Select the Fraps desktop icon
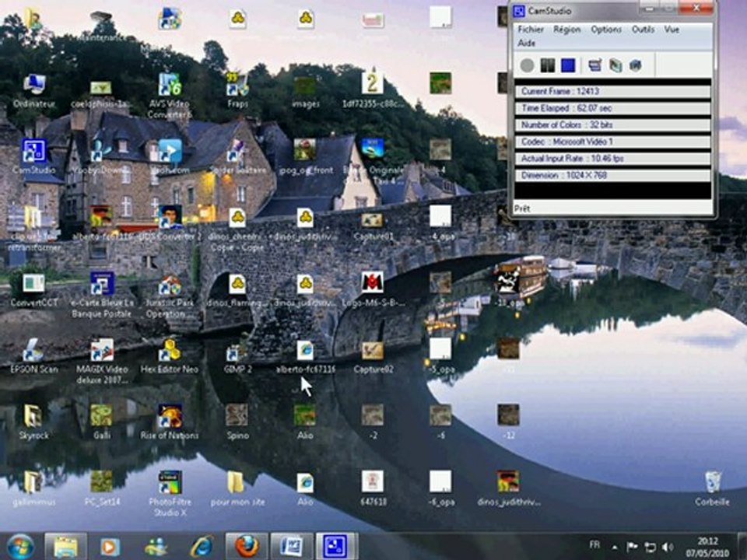The height and width of the screenshot is (560, 747). 237,90
